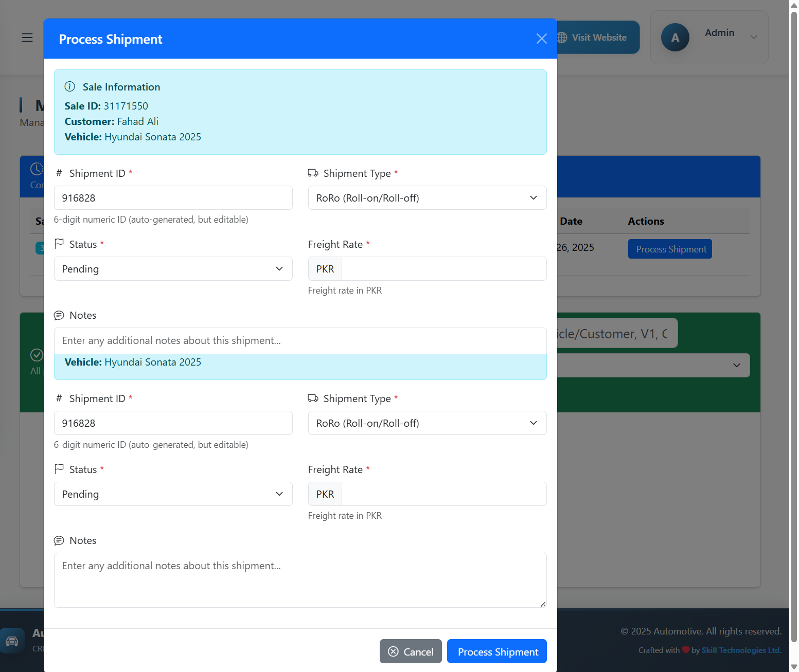Click the globe icon on Visit Website

[x=562, y=38]
